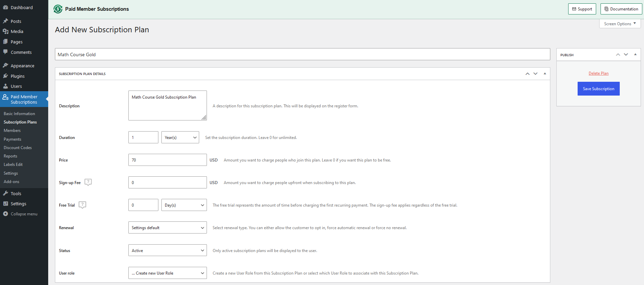Click the Settings sliders icon in sidebar
The height and width of the screenshot is (285, 644).
(5, 204)
